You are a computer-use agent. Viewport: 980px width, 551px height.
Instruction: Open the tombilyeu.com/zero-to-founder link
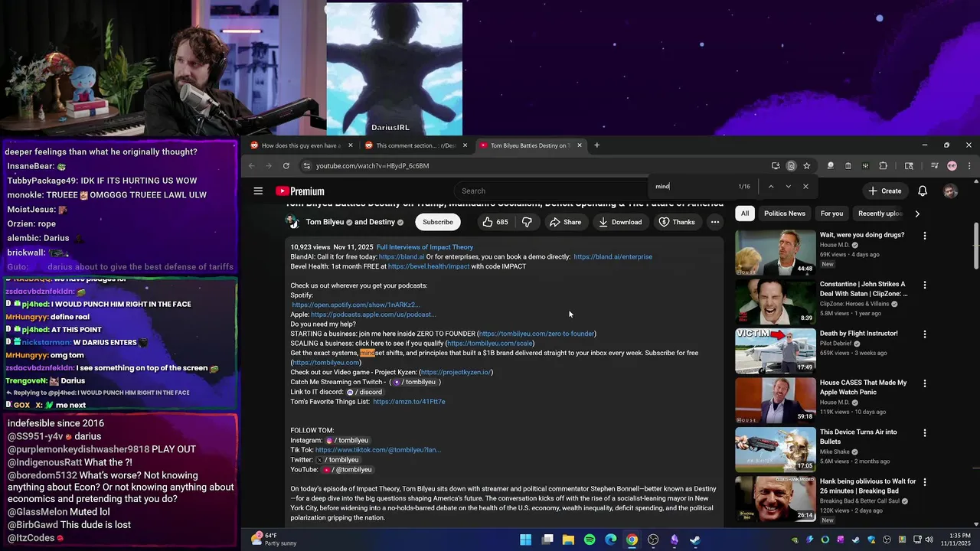click(x=537, y=334)
